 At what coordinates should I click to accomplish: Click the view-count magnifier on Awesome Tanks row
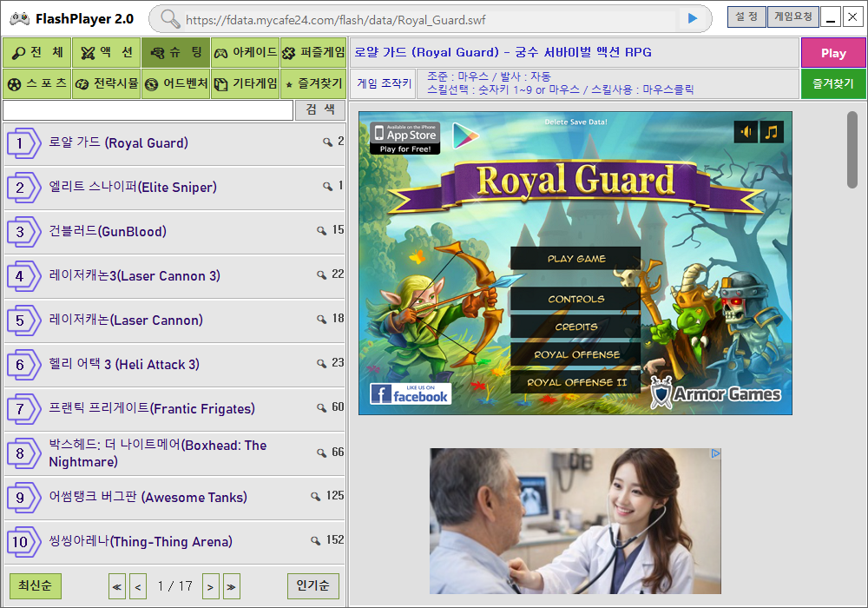[x=316, y=496]
